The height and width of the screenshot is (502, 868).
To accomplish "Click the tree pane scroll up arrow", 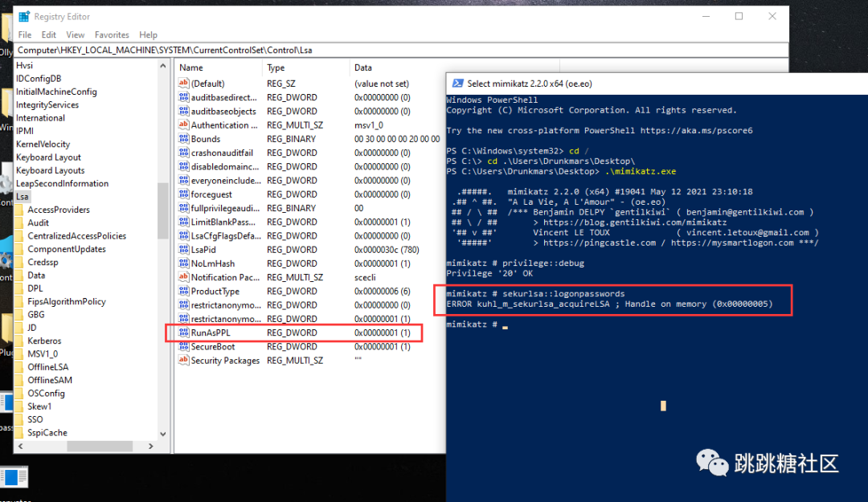I will (162, 66).
